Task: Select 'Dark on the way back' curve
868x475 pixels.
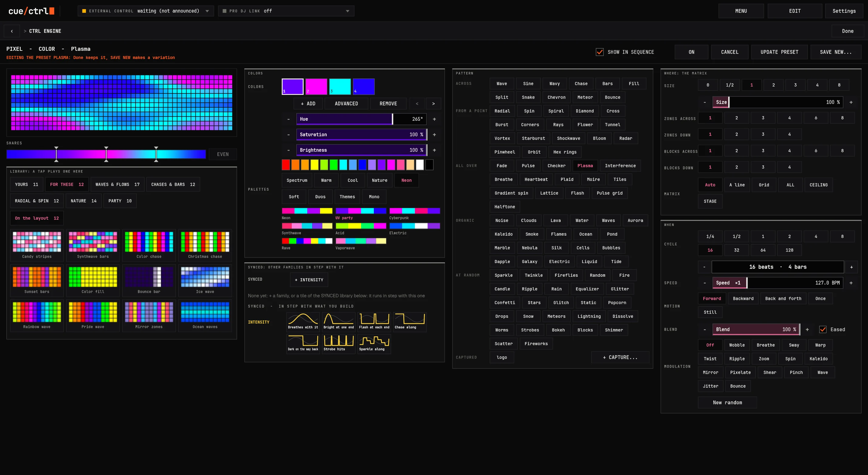Action: point(303,344)
